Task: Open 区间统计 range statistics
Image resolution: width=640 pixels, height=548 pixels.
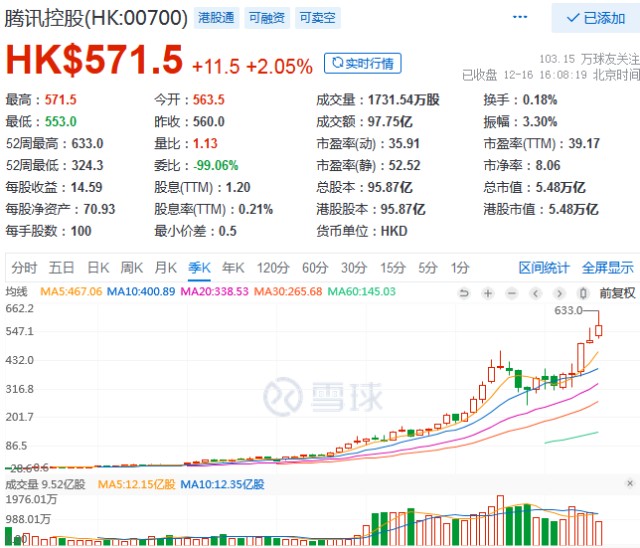Action: [x=544, y=268]
